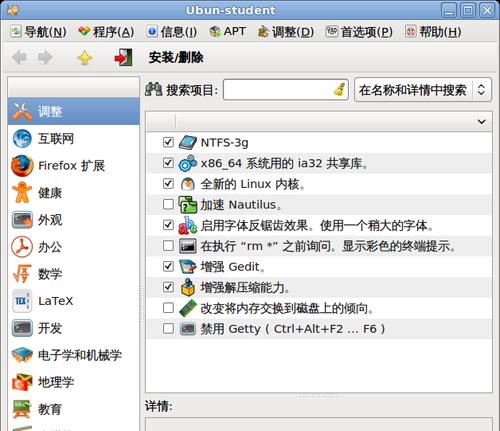Open the 外观 appearance category icon
This screenshot has width=500, height=431.
tap(22, 220)
